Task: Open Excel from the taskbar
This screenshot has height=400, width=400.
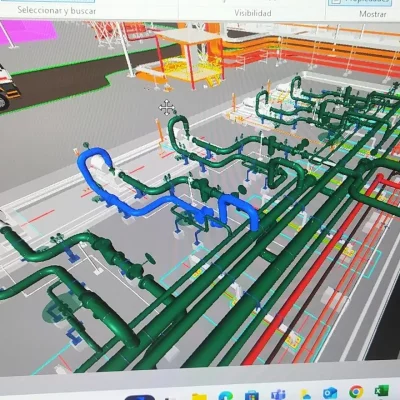Action: coord(382,393)
